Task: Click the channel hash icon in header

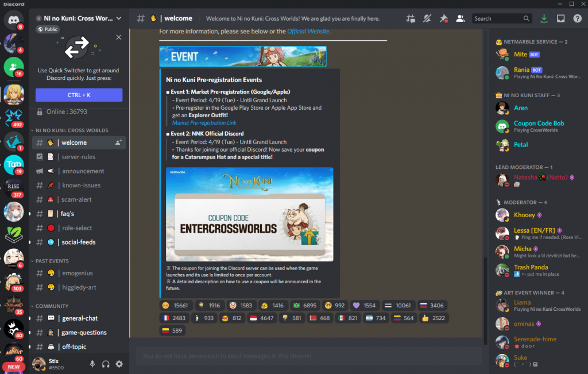Action: [x=141, y=18]
